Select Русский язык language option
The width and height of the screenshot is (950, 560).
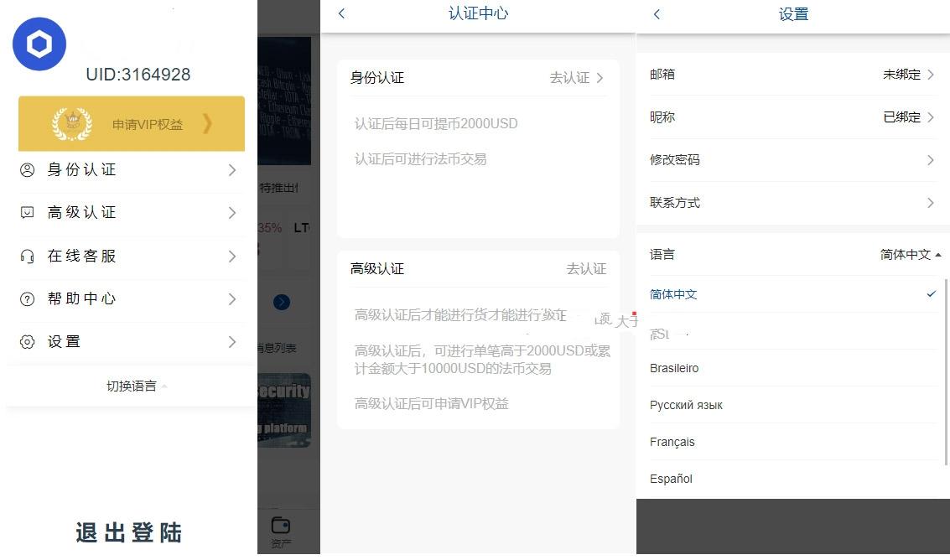coord(794,406)
